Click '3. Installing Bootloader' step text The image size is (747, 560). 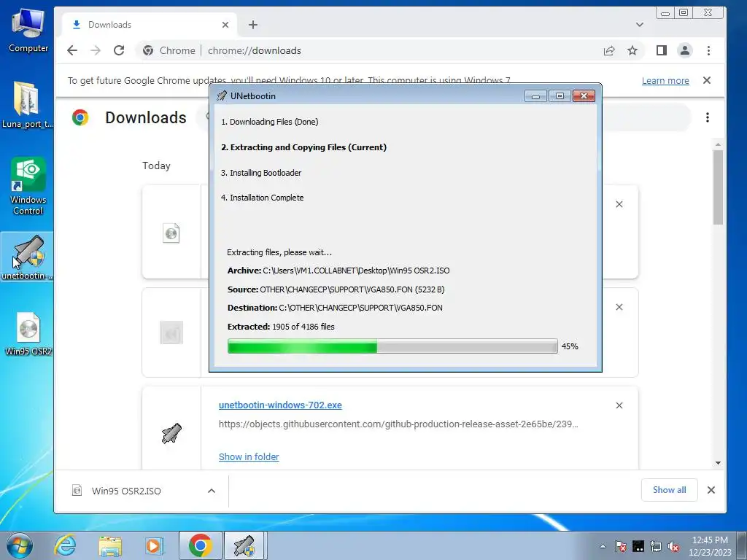point(261,173)
